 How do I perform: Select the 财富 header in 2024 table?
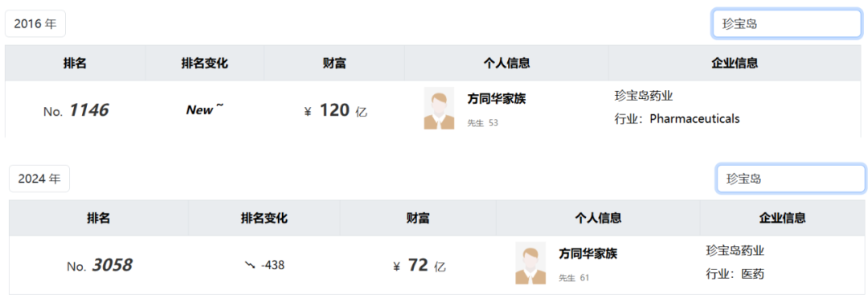[x=418, y=218]
